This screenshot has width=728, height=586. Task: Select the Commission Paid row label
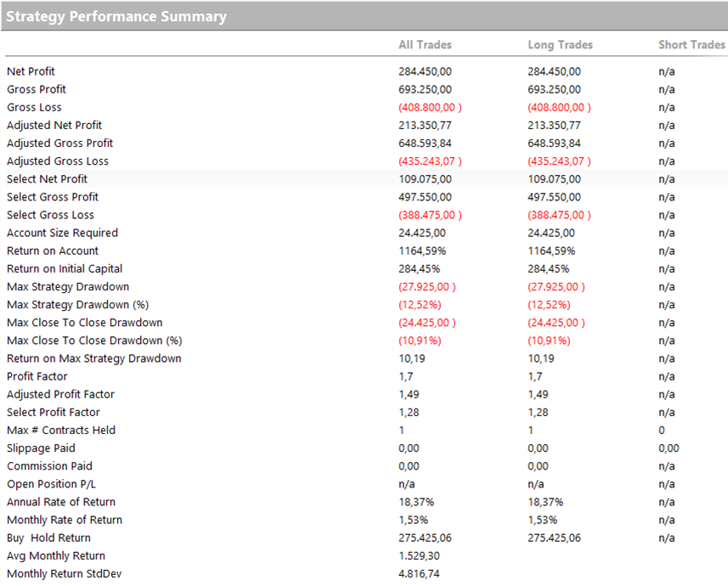(x=49, y=466)
